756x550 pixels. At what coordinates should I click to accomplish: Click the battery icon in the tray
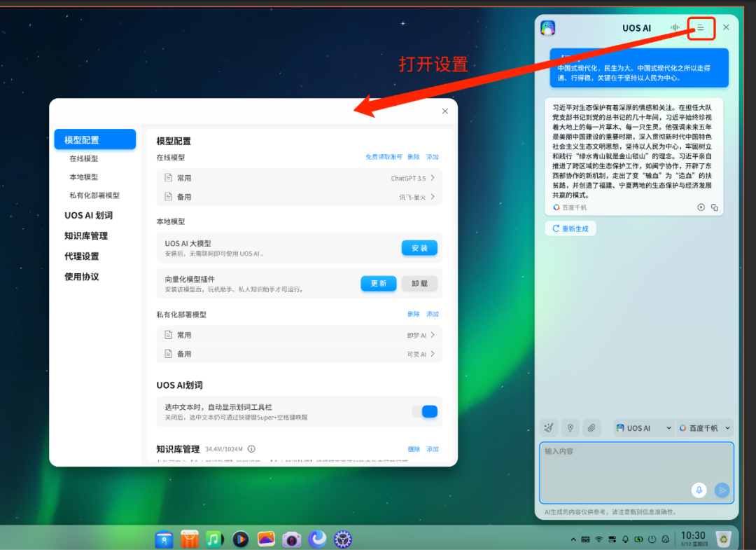click(x=638, y=539)
